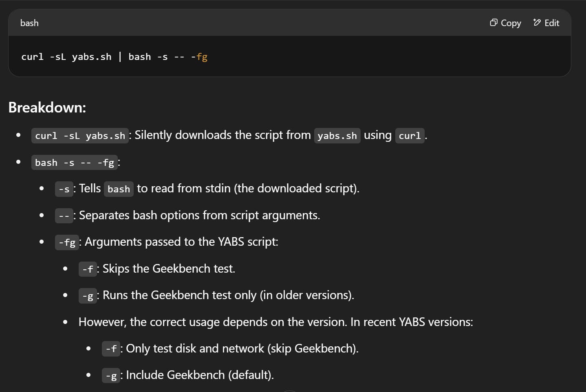586x392 pixels.
Task: Click the bash language label
Action: [x=29, y=23]
